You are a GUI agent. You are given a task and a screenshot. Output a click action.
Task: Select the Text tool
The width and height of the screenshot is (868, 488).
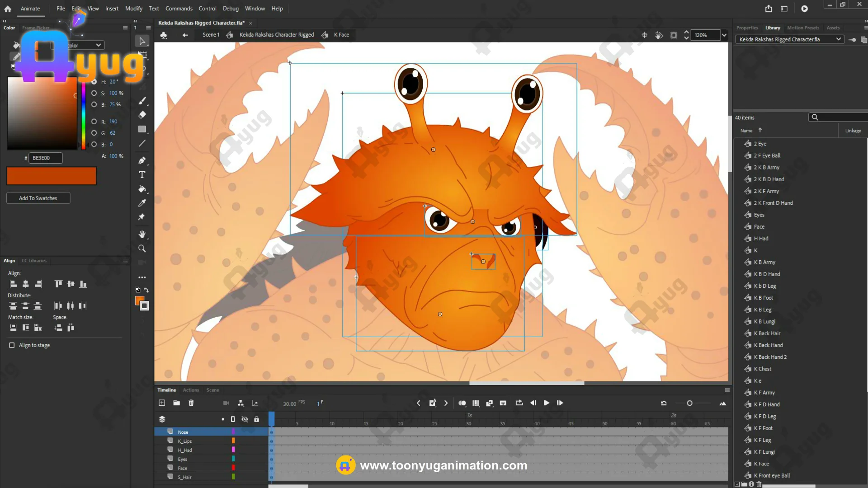tap(142, 175)
